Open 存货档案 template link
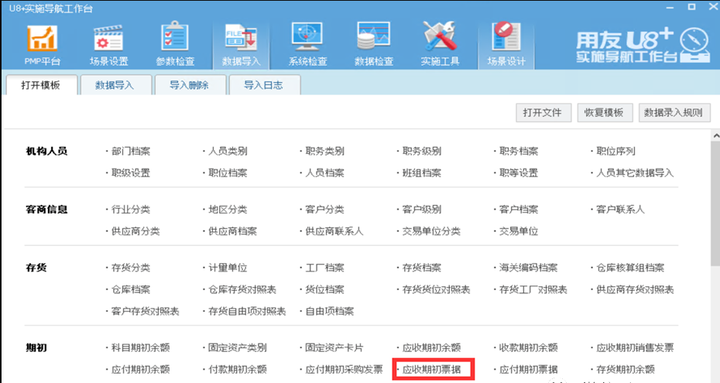The width and height of the screenshot is (720, 383). click(x=422, y=268)
